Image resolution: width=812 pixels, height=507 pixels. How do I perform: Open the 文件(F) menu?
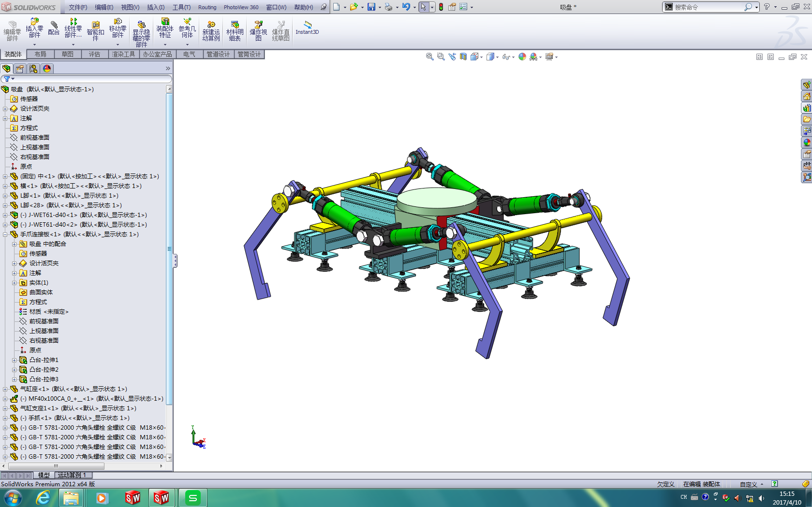pos(78,7)
